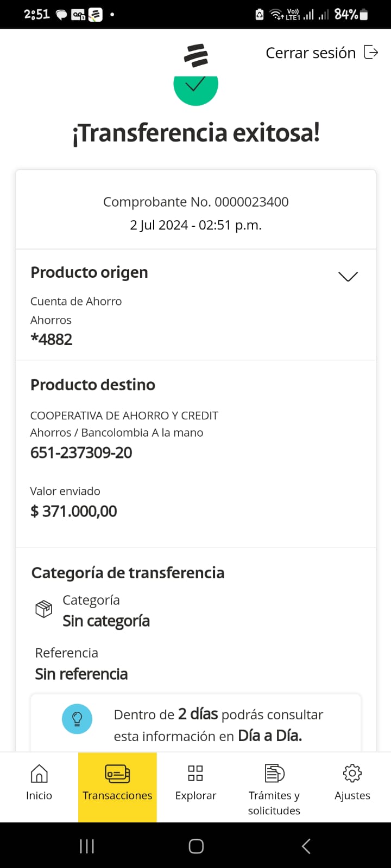The image size is (391, 868).
Task: Tap the category box icon
Action: click(43, 609)
